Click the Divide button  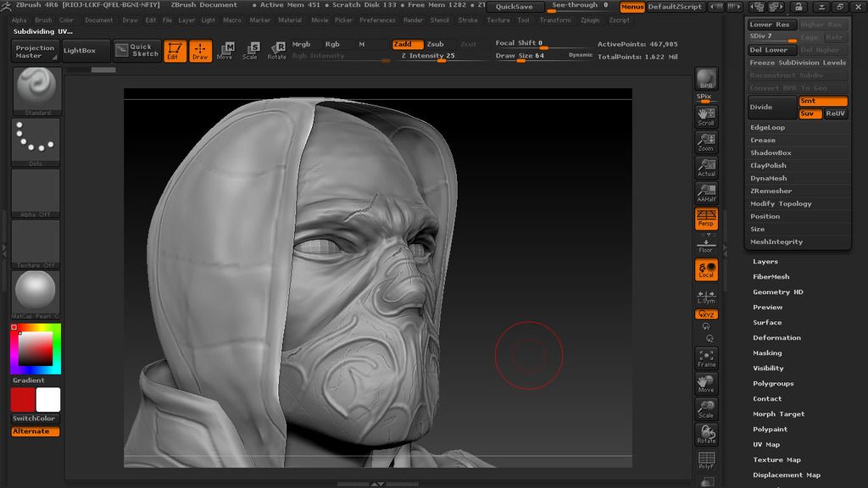(772, 108)
